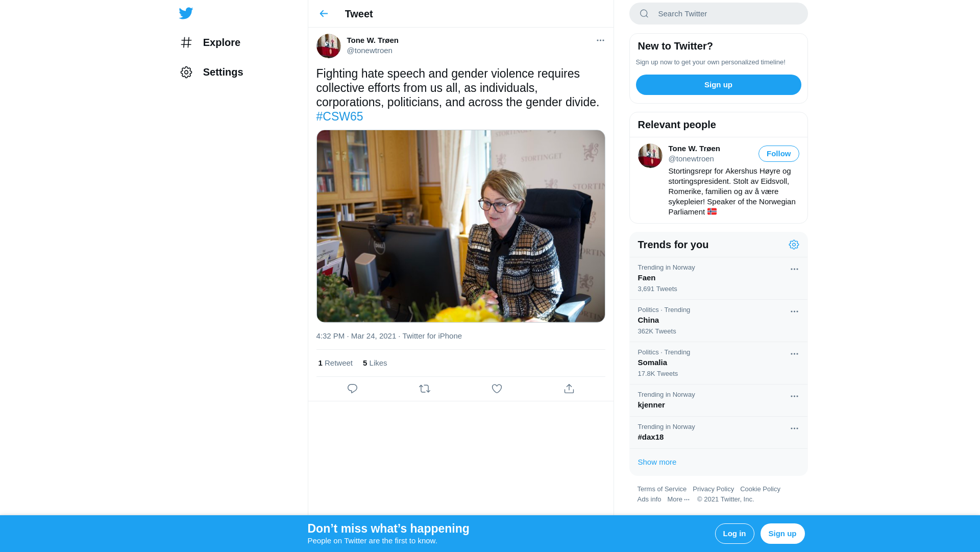980x552 pixels.
Task: Like the tweet with the heart icon
Action: pyautogui.click(x=497, y=389)
